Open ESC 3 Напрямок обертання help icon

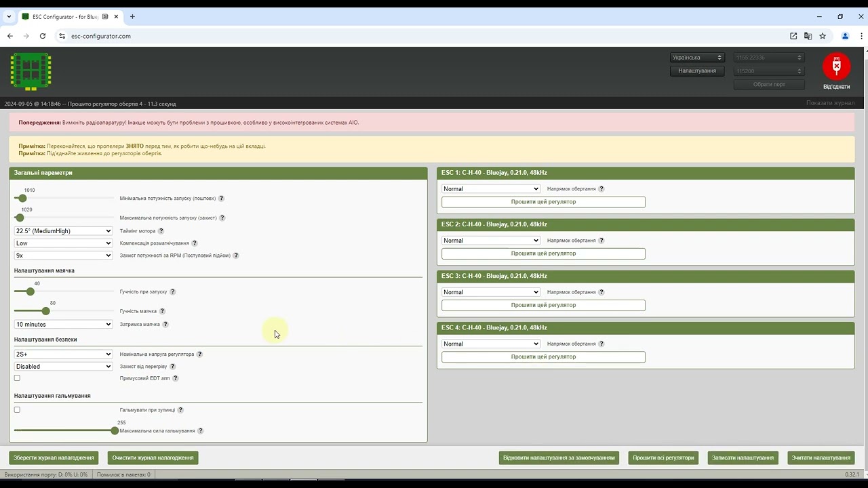[x=601, y=292]
